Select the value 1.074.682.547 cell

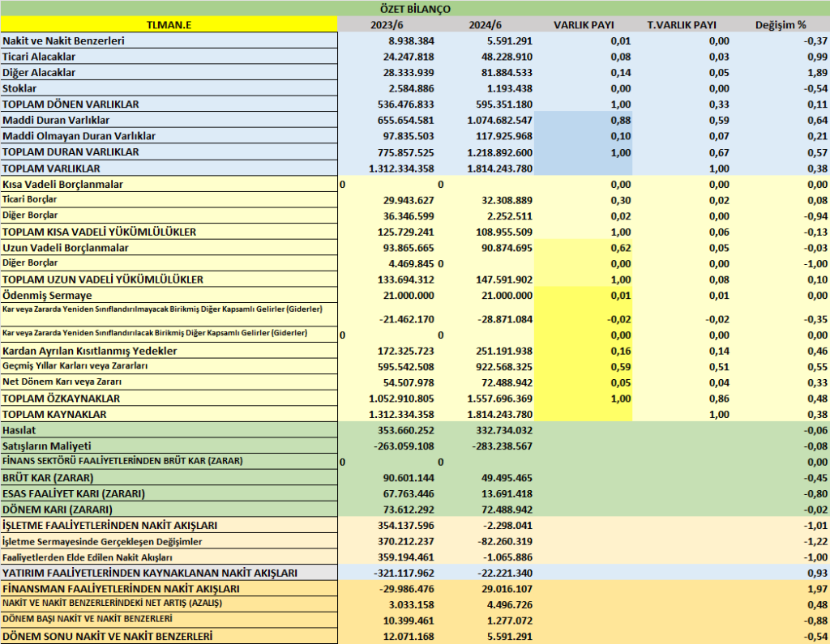tap(499, 121)
